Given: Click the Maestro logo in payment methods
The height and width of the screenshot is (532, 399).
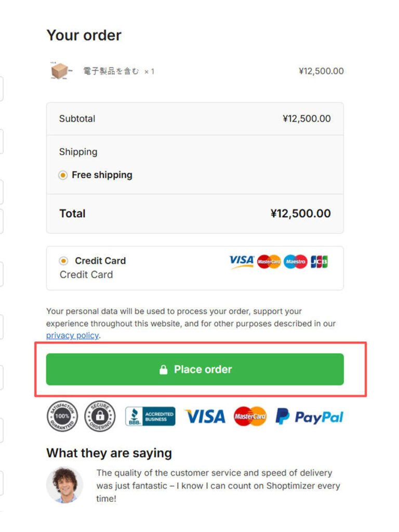Looking at the screenshot, I should (296, 262).
